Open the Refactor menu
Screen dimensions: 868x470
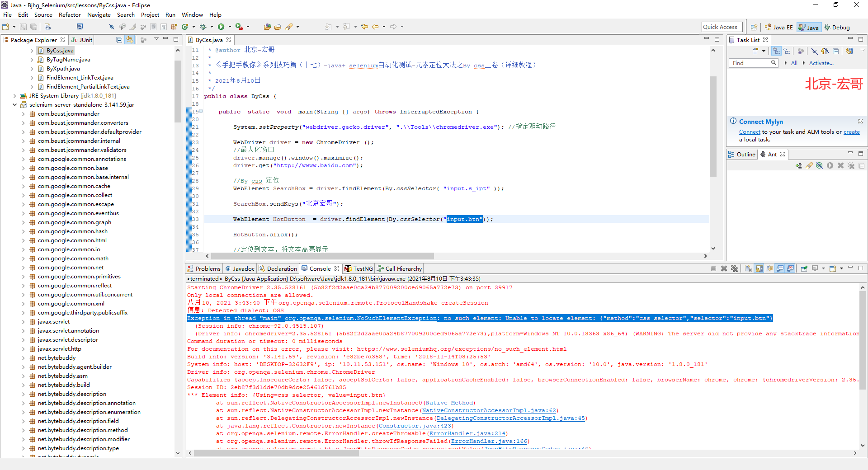[70, 15]
